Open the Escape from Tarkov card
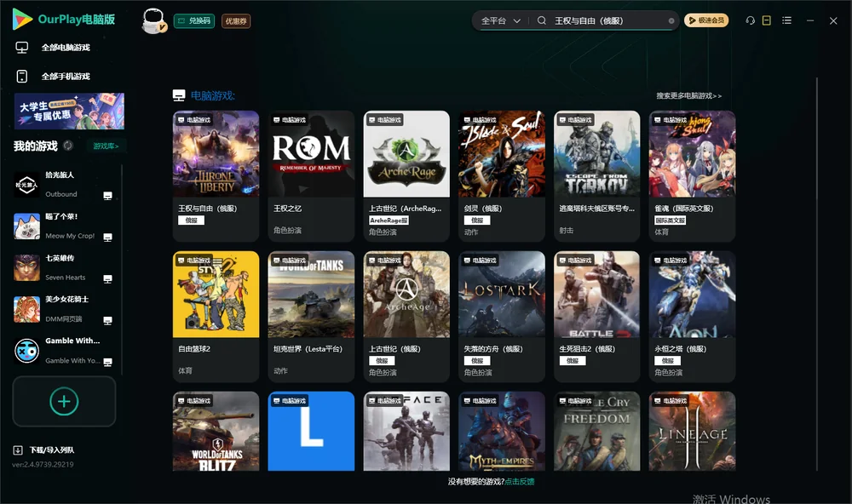The image size is (852, 504). click(596, 176)
